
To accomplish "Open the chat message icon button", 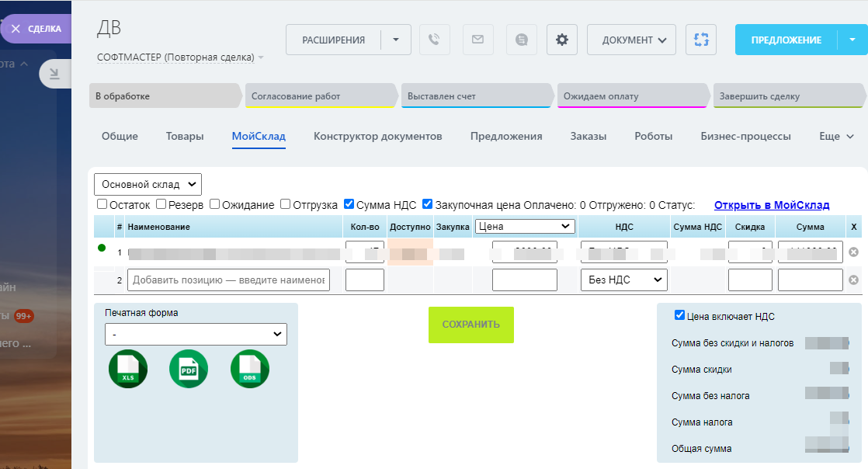I will pyautogui.click(x=521, y=40).
